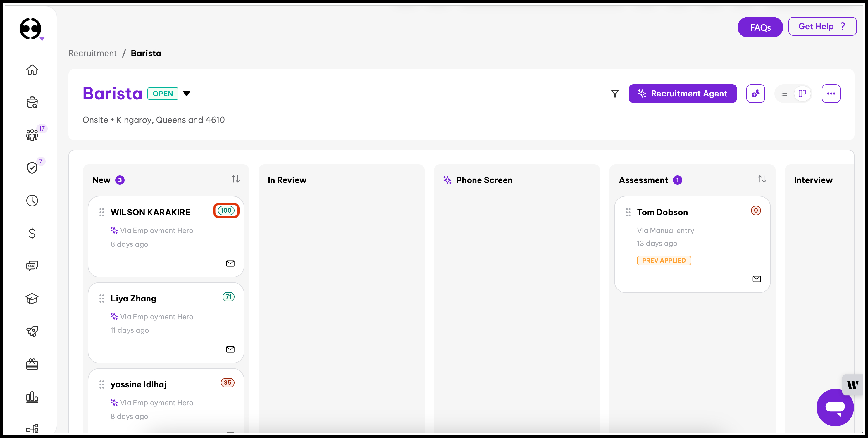Open the chat support bubble
Screen dimensions: 868x438
click(x=835, y=407)
